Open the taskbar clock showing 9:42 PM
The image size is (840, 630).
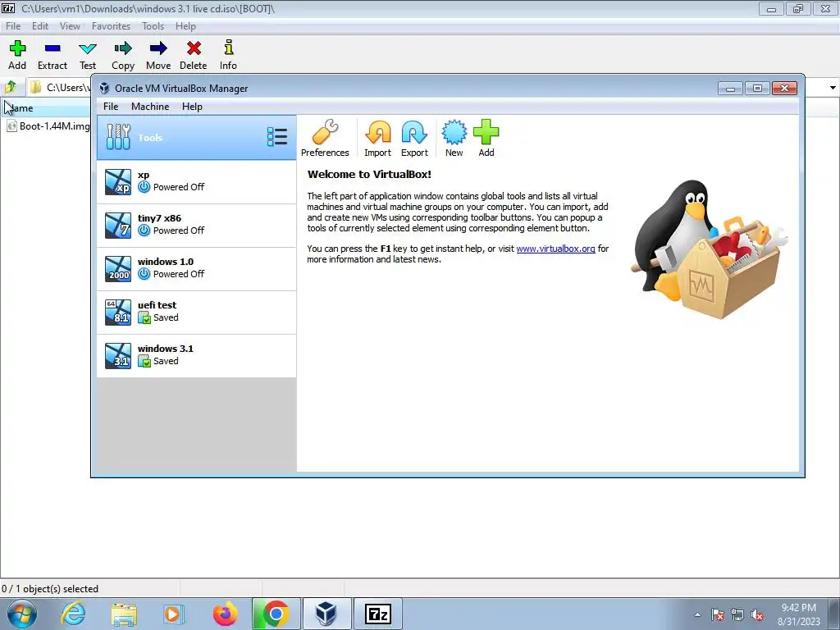tap(798, 614)
